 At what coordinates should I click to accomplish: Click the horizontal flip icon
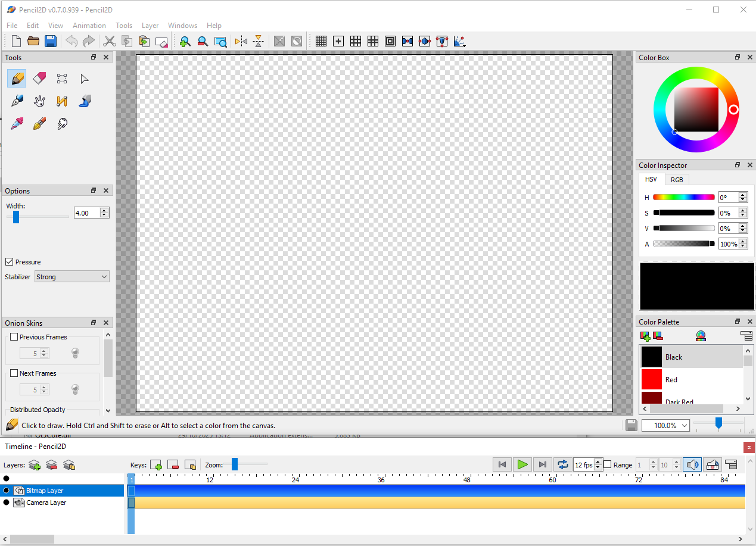241,41
